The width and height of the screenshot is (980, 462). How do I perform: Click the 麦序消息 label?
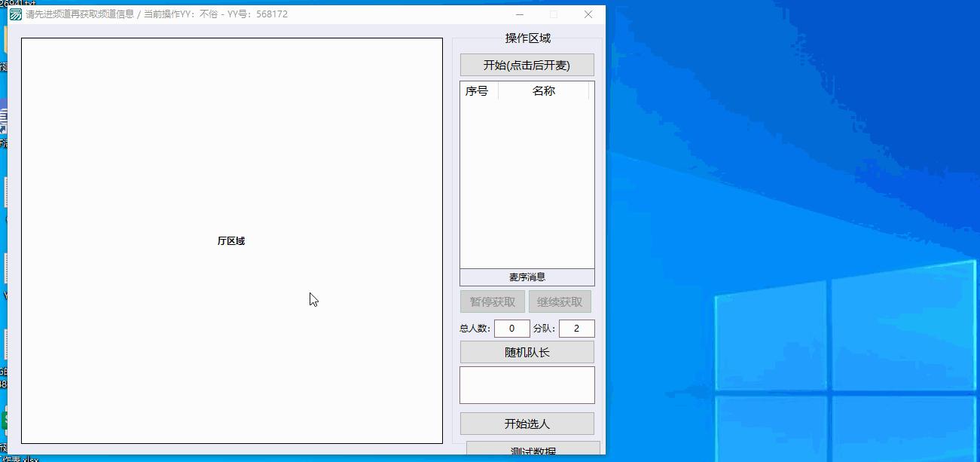point(527,277)
